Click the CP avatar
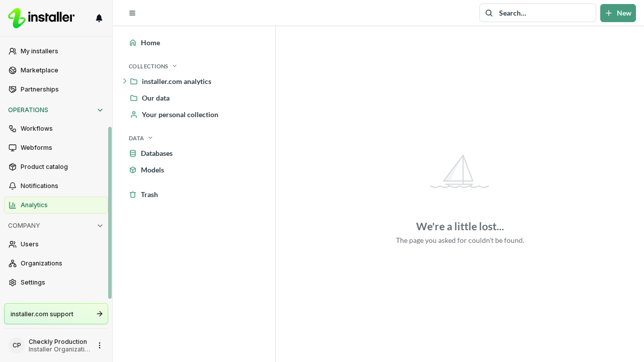 [17, 345]
